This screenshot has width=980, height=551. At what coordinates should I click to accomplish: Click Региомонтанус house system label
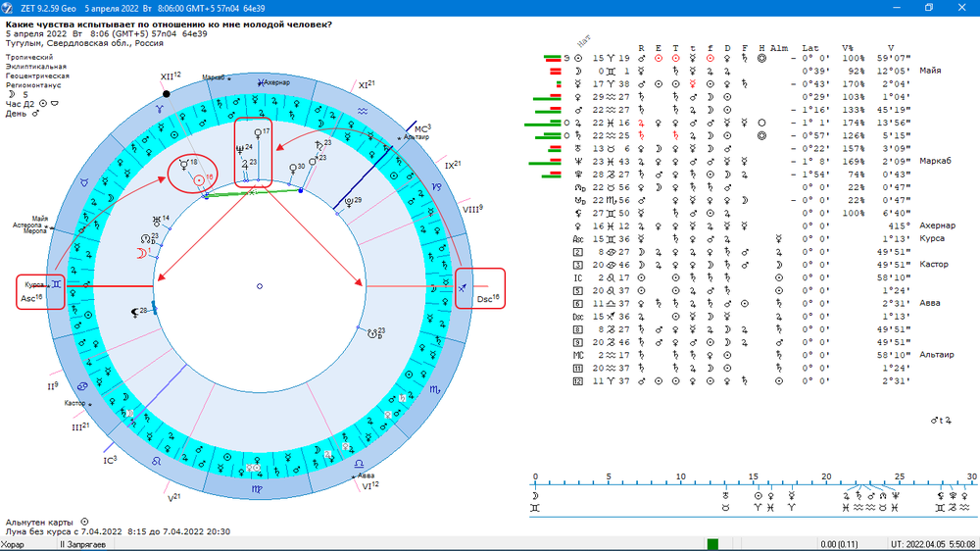(x=33, y=85)
